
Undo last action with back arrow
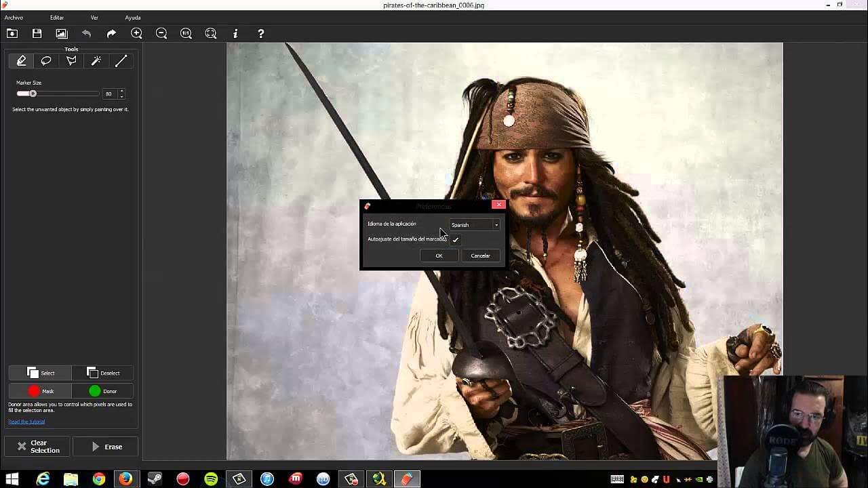86,33
